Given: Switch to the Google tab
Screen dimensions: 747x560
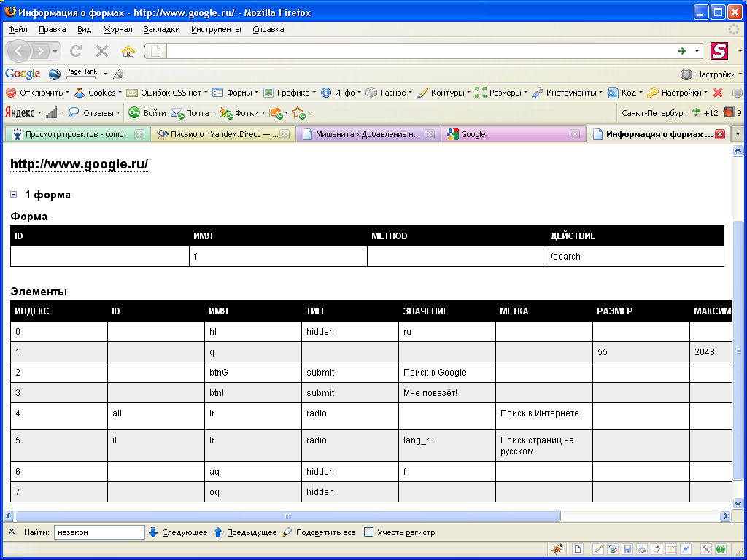Looking at the screenshot, I should [x=514, y=134].
